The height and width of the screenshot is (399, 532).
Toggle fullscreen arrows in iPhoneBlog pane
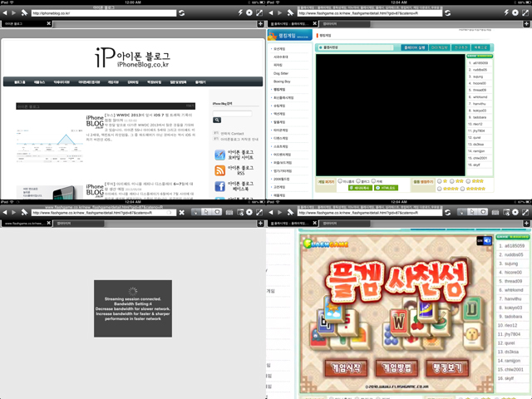(259, 12)
